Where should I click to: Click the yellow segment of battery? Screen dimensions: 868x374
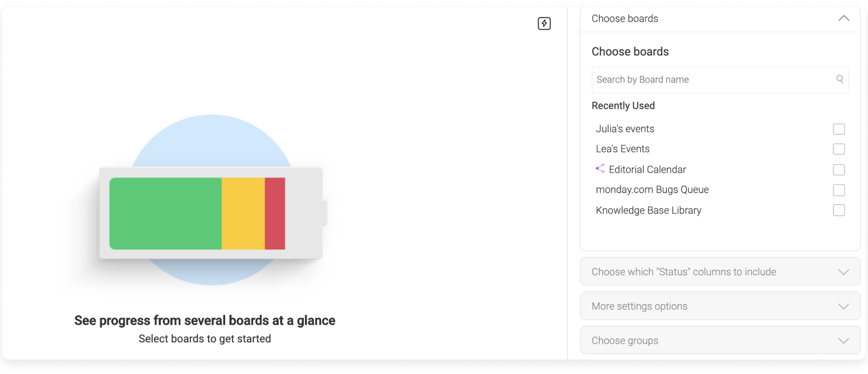pos(243,213)
